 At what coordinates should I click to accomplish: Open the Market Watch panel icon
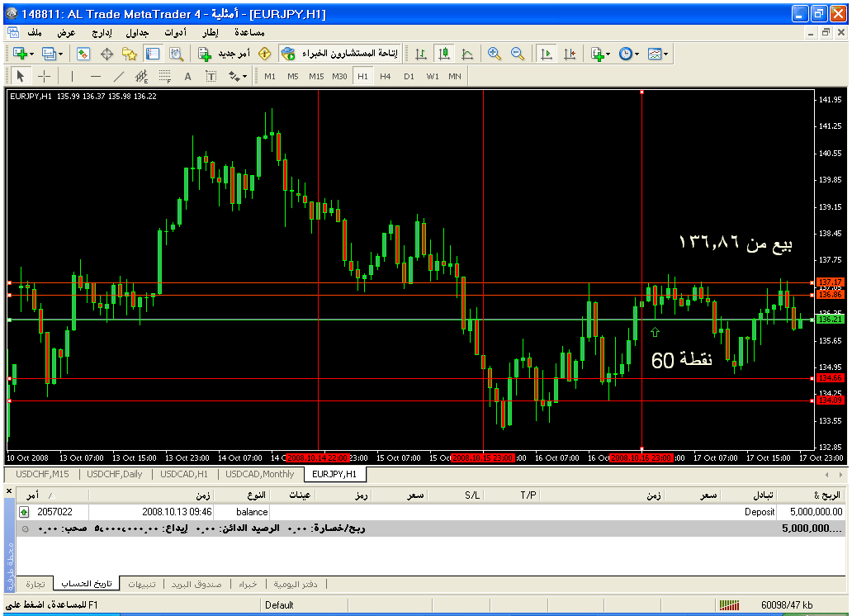click(83, 54)
